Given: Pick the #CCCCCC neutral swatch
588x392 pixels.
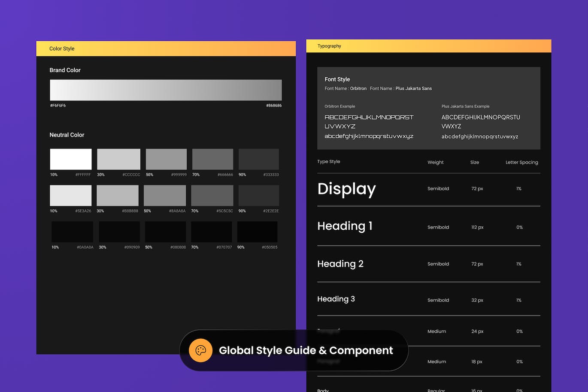Looking at the screenshot, I should 118,159.
